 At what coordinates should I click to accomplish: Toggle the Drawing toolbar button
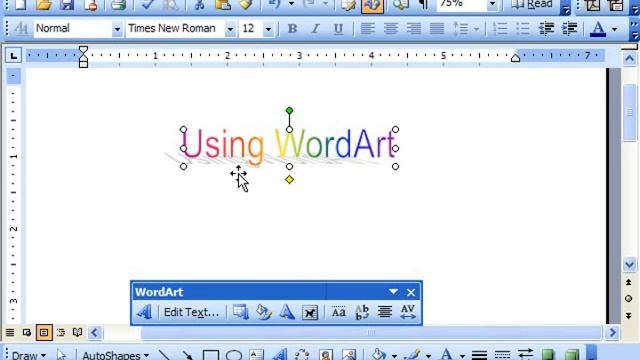372,5
